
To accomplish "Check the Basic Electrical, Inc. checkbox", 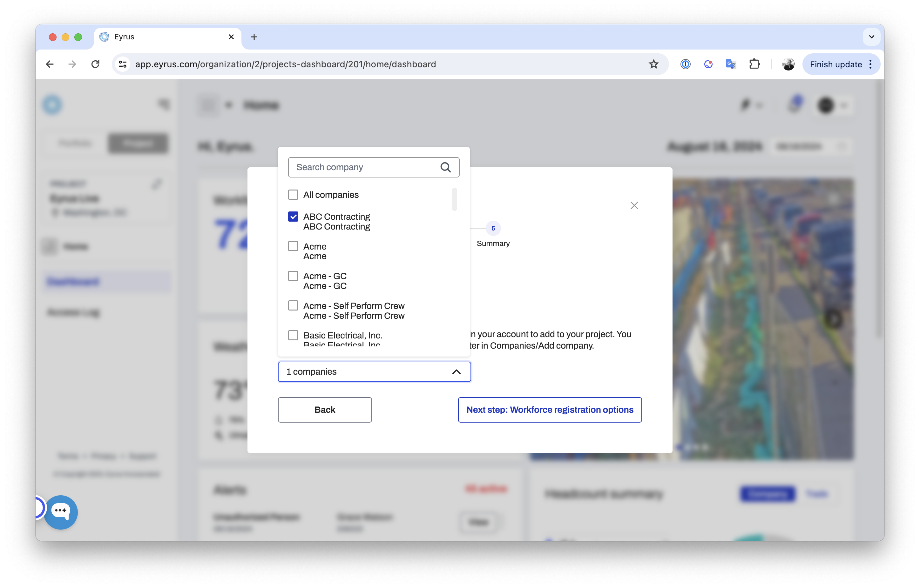I will click(x=293, y=335).
